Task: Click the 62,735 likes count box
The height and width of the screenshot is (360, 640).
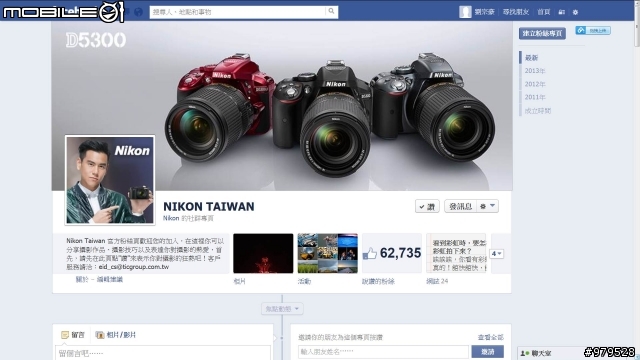Action: 392,253
